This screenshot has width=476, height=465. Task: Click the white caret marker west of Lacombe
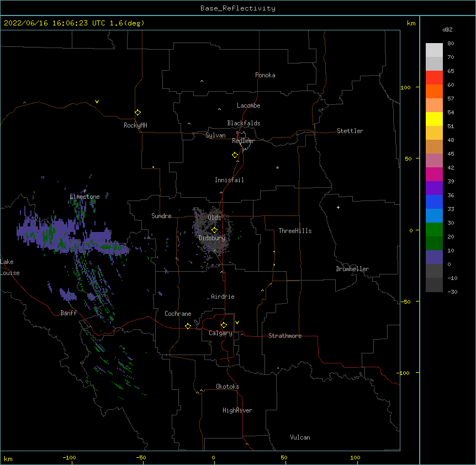(219, 109)
